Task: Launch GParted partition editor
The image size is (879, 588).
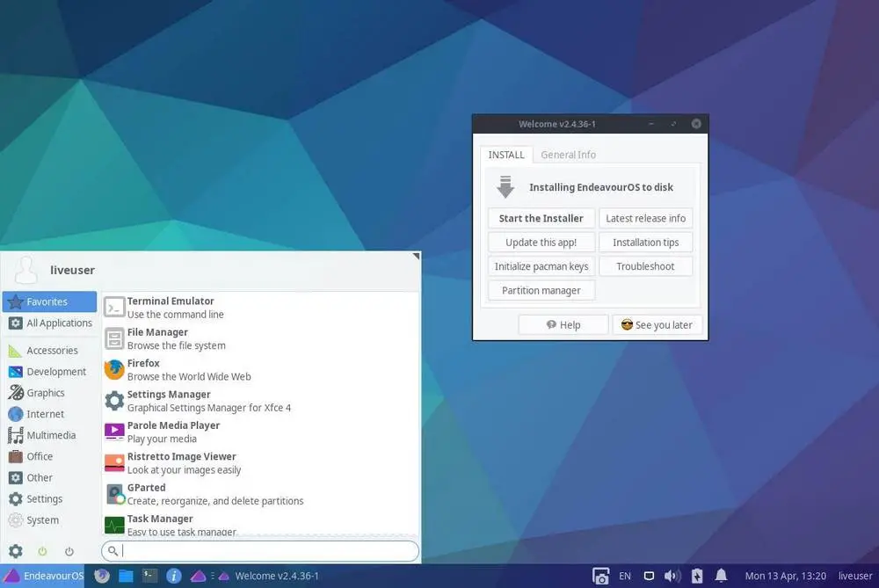Action: (261, 494)
